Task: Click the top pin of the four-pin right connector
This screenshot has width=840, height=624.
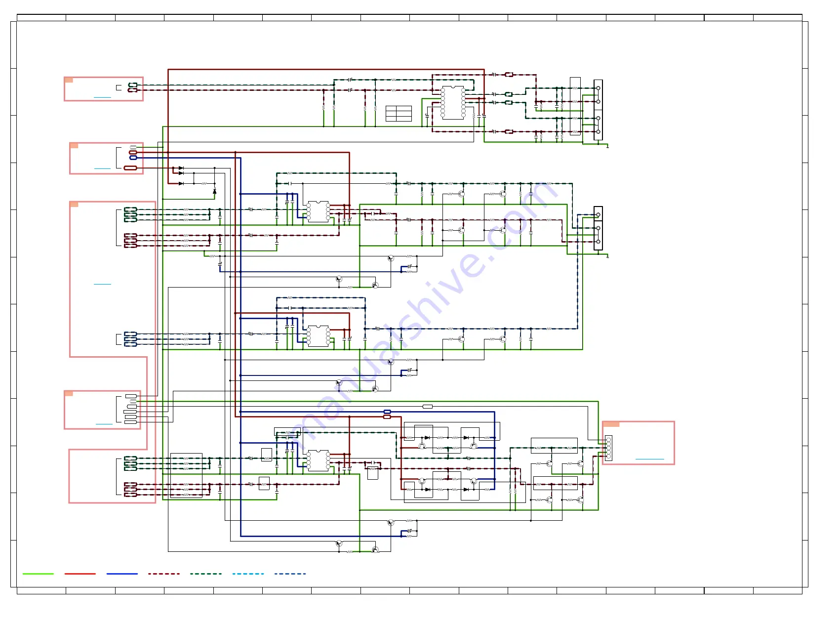Action: pyautogui.click(x=598, y=88)
